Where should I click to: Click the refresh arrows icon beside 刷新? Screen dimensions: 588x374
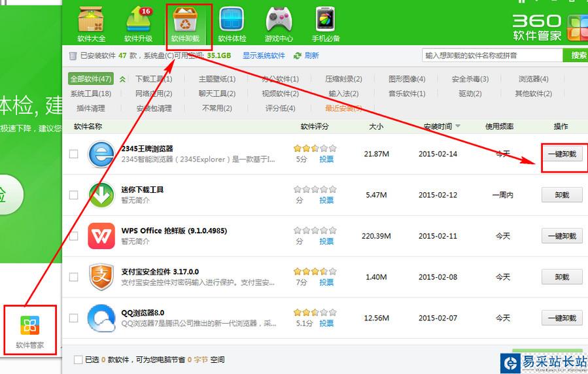(298, 56)
